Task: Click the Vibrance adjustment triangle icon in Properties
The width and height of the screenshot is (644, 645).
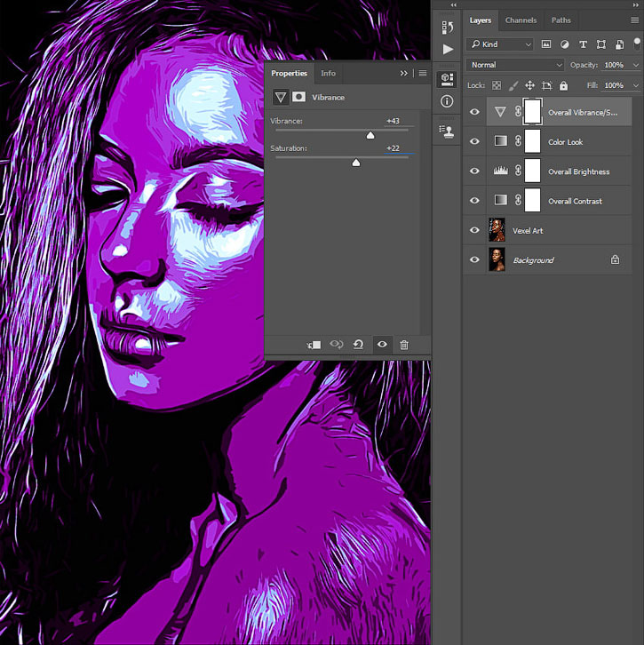Action: click(281, 97)
